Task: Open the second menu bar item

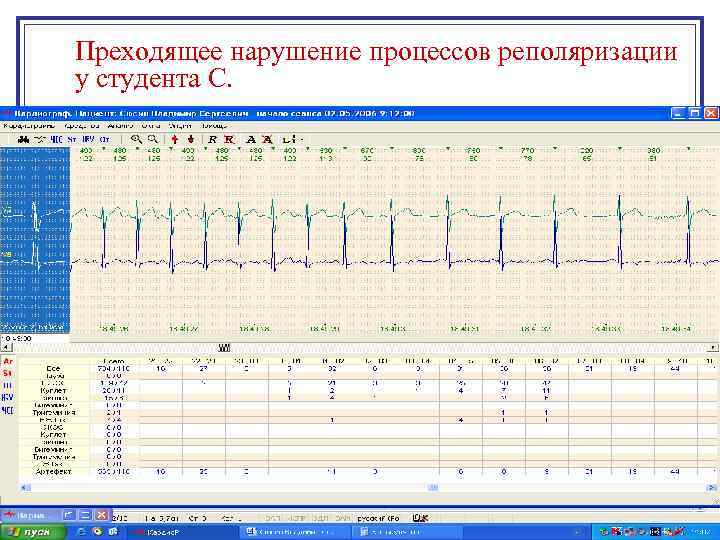Action: pyautogui.click(x=82, y=126)
